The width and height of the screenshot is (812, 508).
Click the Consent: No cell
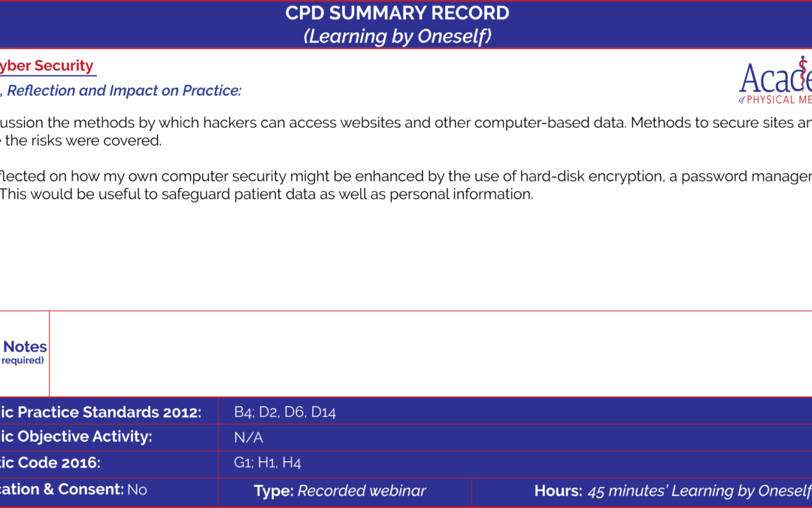point(109,491)
